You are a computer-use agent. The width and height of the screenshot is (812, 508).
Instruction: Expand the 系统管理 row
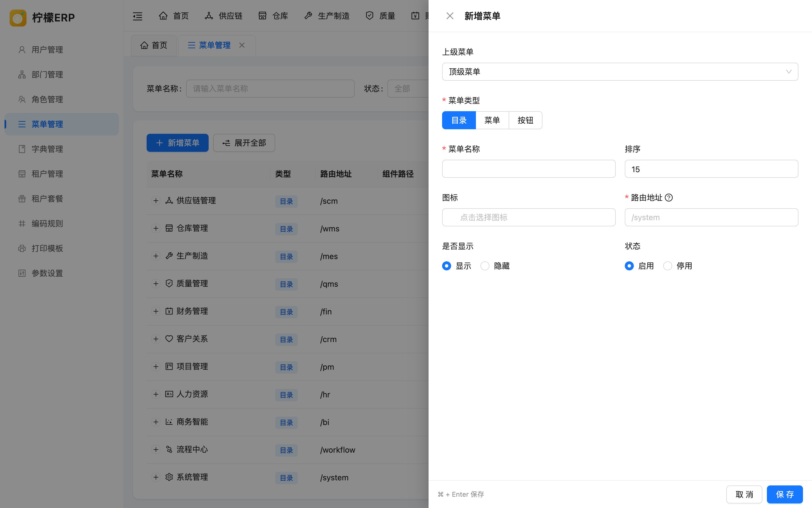point(156,477)
